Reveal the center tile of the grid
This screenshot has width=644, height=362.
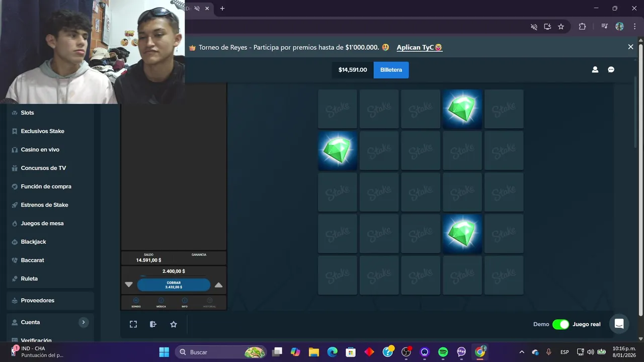point(421,192)
